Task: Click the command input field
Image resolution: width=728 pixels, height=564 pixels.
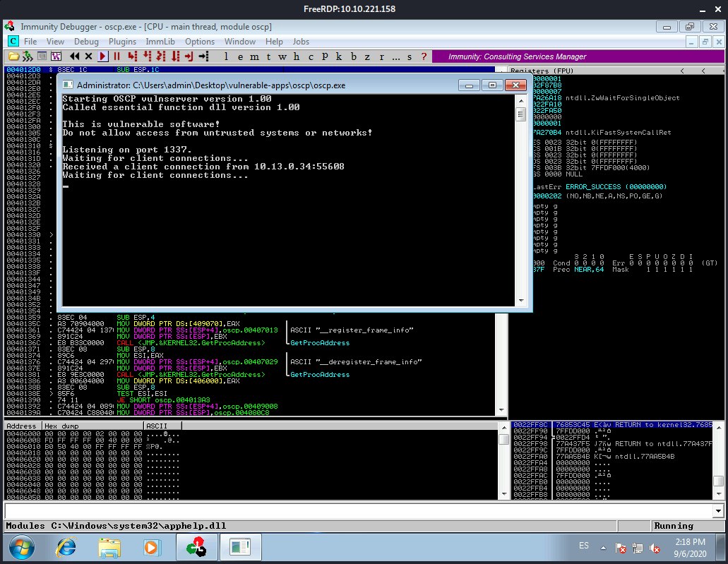Action: (359, 511)
